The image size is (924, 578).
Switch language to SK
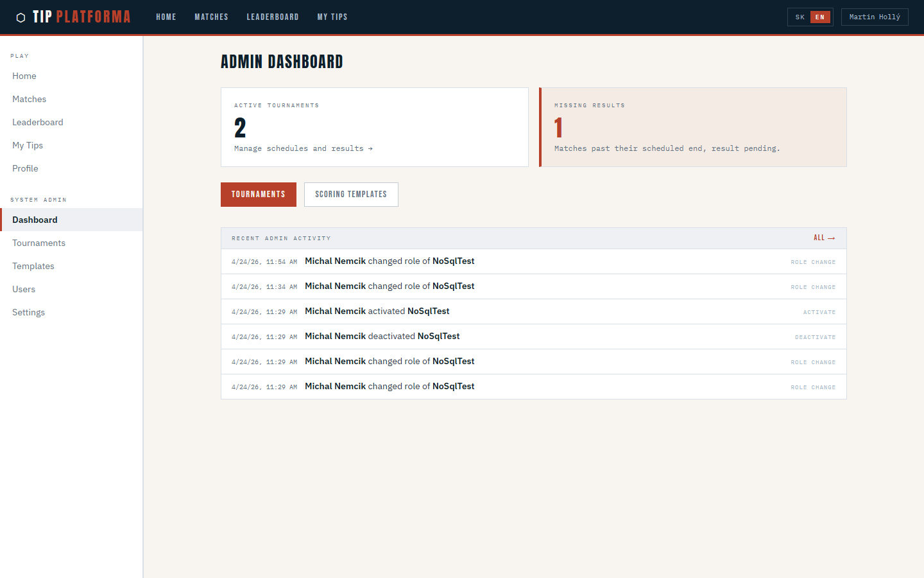800,17
